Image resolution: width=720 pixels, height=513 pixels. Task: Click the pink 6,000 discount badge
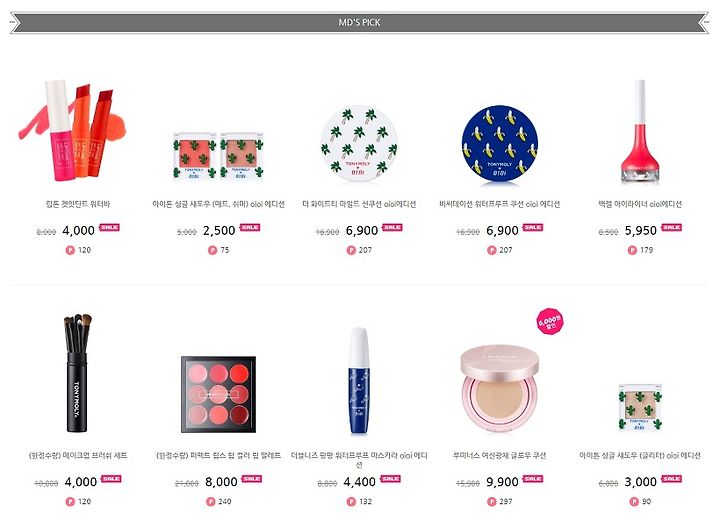(x=550, y=321)
